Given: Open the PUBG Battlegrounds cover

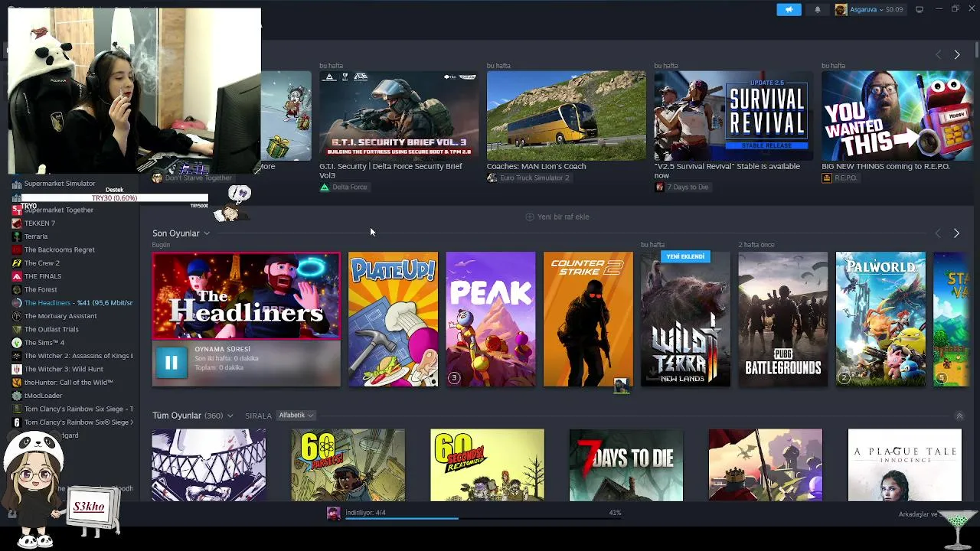Looking at the screenshot, I should [782, 319].
